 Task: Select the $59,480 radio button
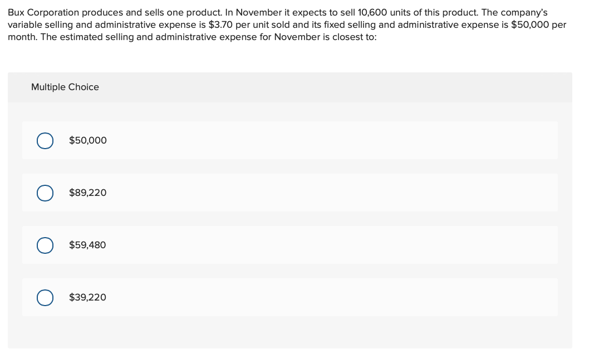click(x=45, y=245)
